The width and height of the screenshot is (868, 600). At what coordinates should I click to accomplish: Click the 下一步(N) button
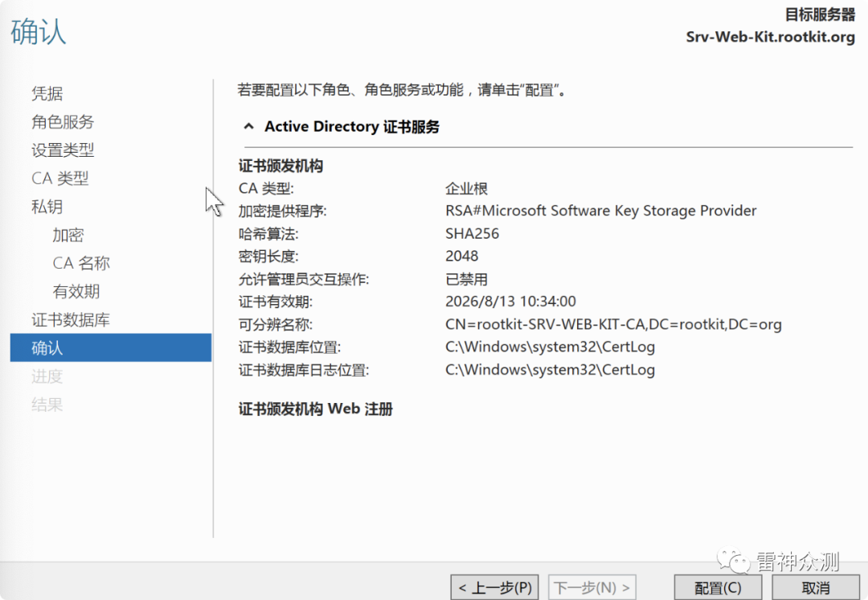click(x=592, y=587)
